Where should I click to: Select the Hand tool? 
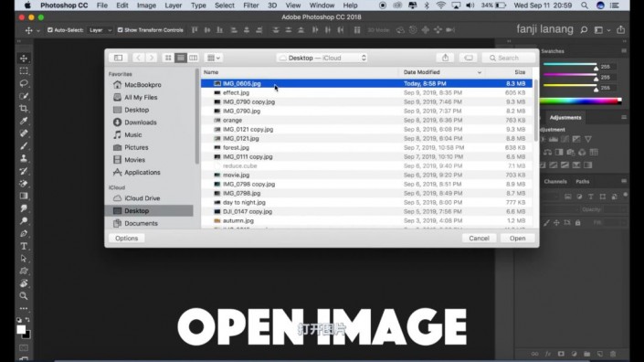coord(24,283)
